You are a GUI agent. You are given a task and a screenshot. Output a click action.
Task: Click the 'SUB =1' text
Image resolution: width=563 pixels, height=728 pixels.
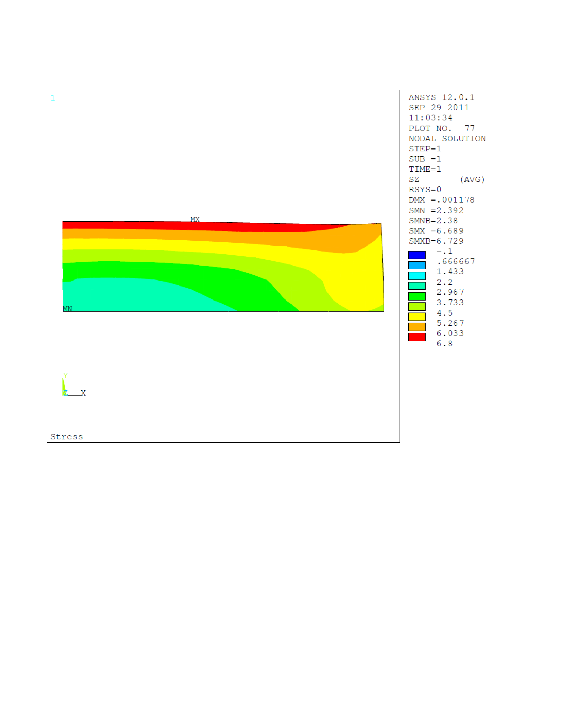(425, 159)
